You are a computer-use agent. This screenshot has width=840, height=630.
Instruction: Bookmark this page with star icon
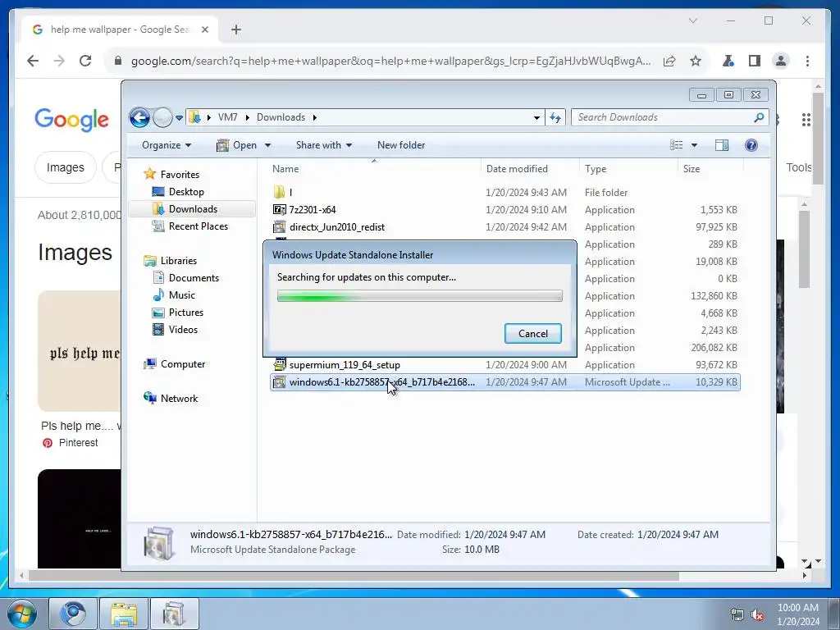[696, 61]
